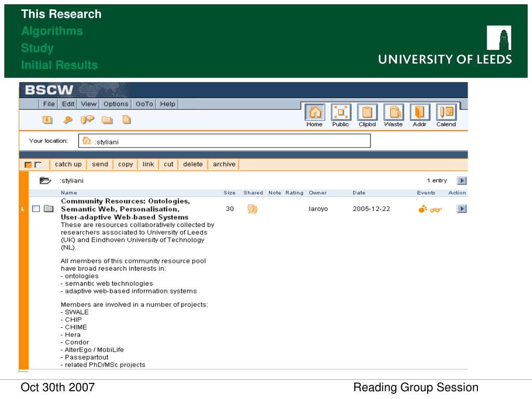Image resolution: width=532 pixels, height=399 pixels.
Task: Open the Addr address book icon
Action: pos(420,112)
